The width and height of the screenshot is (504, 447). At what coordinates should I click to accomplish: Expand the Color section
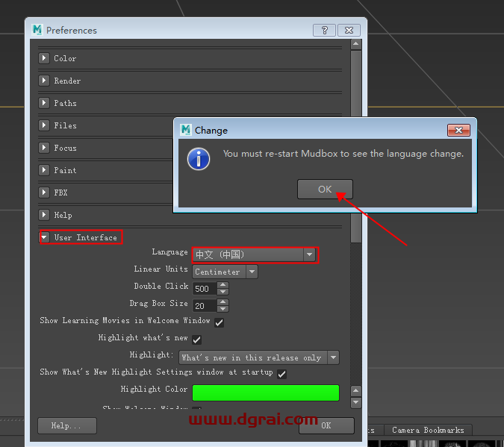click(x=44, y=58)
